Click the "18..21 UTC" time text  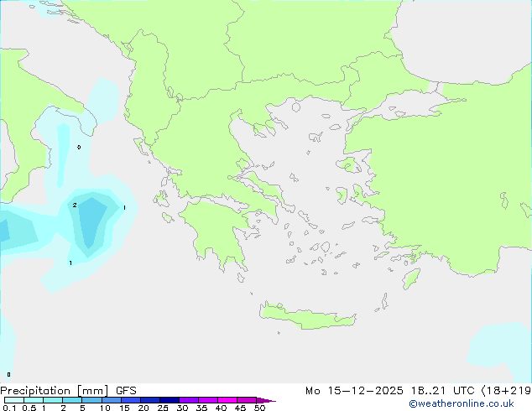pyautogui.click(x=443, y=391)
